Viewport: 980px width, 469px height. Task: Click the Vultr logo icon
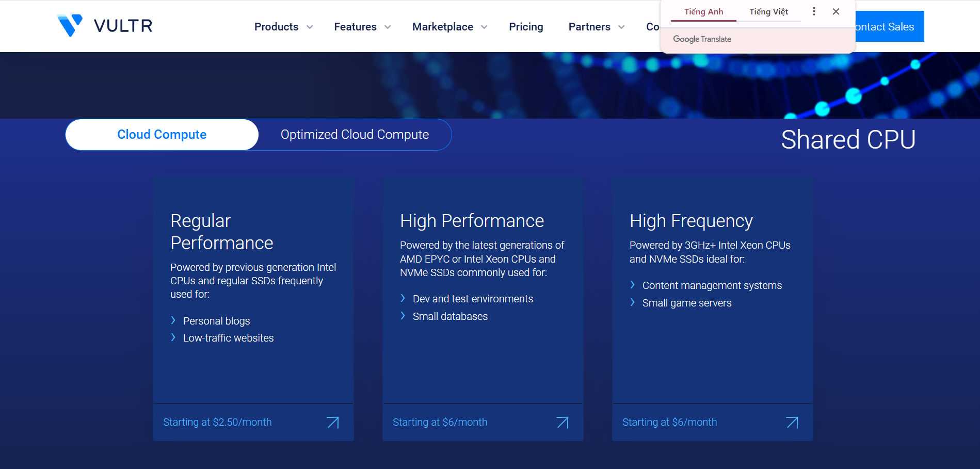[70, 25]
